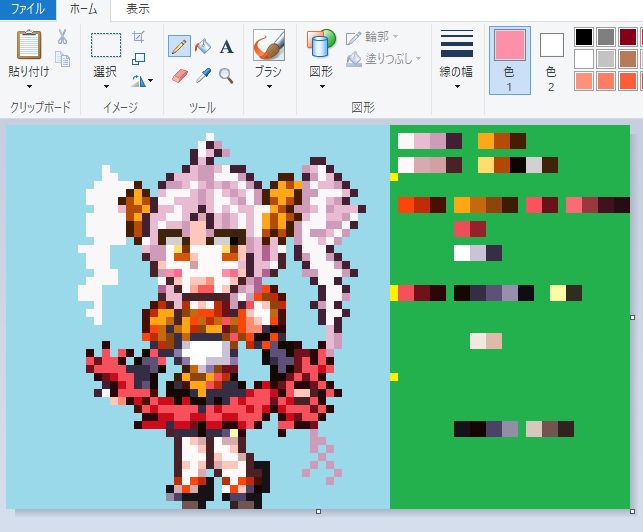Click the line width (線の幅) icon
The height and width of the screenshot is (532, 643).
click(x=456, y=43)
